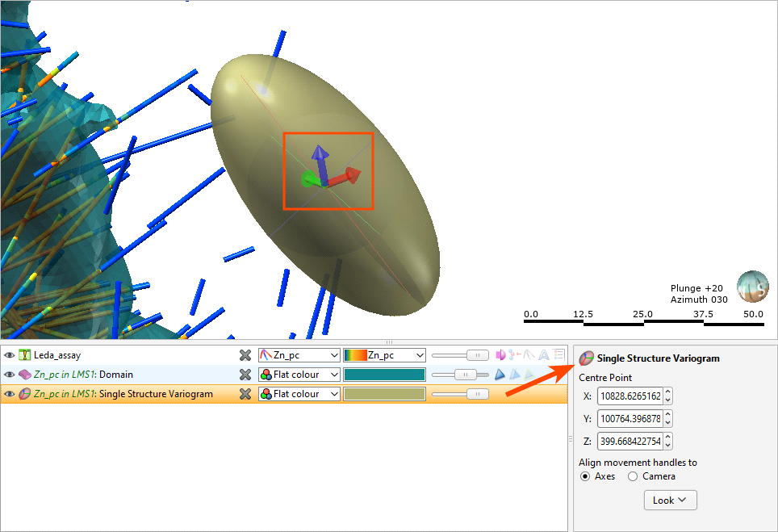The height and width of the screenshot is (532, 778).
Task: Open Flat colour dropdown for Single Structure Variogram
Action: tap(299, 394)
